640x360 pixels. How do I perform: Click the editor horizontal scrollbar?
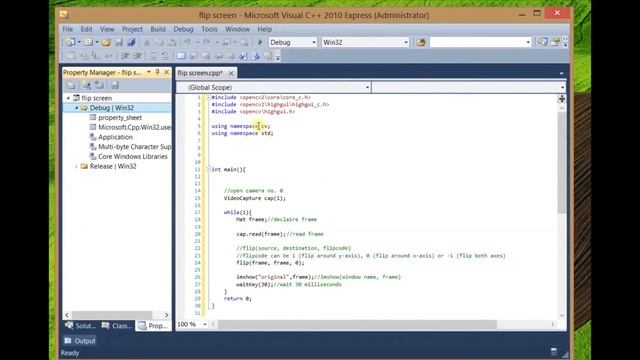click(x=357, y=324)
